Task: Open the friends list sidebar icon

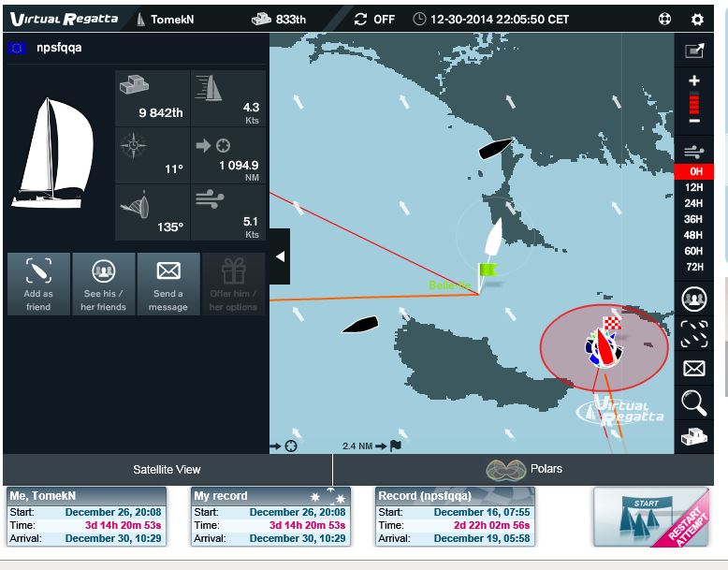Action: [694, 299]
